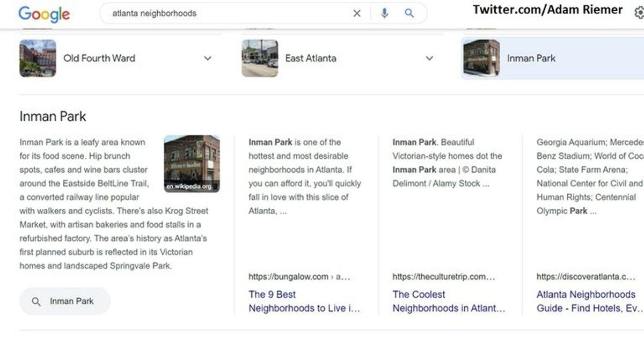Image resolution: width=644 pixels, height=337 pixels.
Task: Click the Inman Park card thumbnail
Action: click(x=481, y=57)
